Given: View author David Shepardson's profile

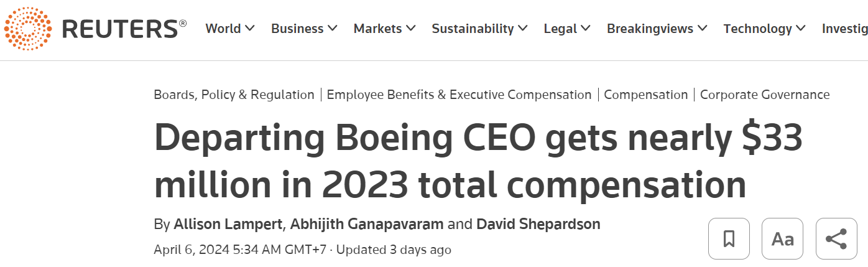Looking at the screenshot, I should point(538,224).
